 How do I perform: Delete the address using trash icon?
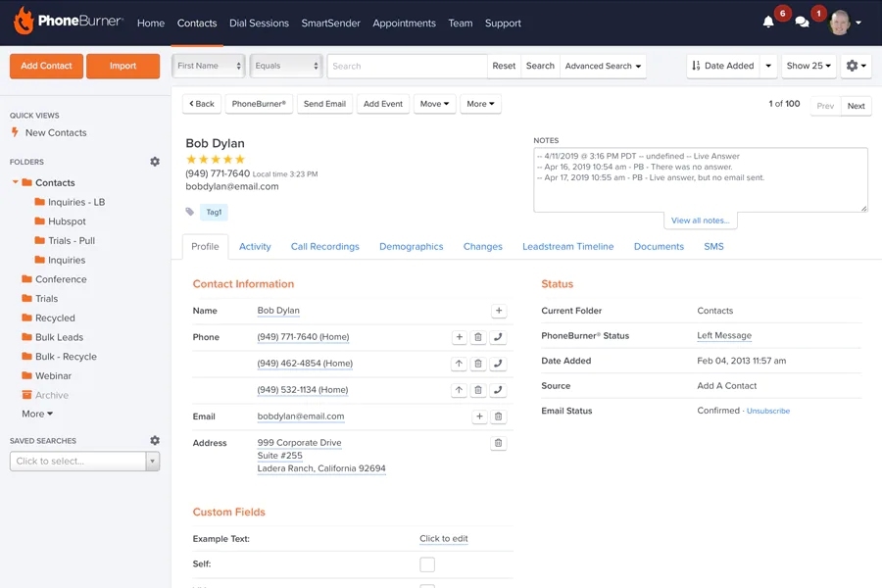[x=498, y=443]
